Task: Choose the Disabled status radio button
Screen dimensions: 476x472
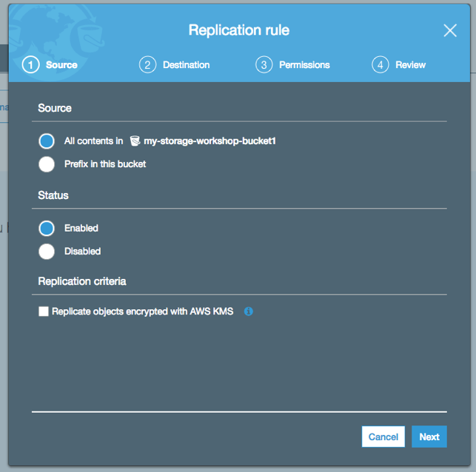Action: click(x=47, y=252)
